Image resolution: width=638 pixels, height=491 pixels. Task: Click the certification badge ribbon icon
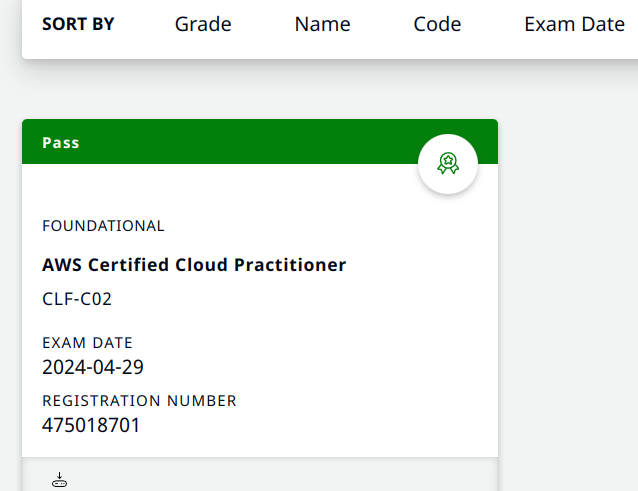pyautogui.click(x=448, y=164)
